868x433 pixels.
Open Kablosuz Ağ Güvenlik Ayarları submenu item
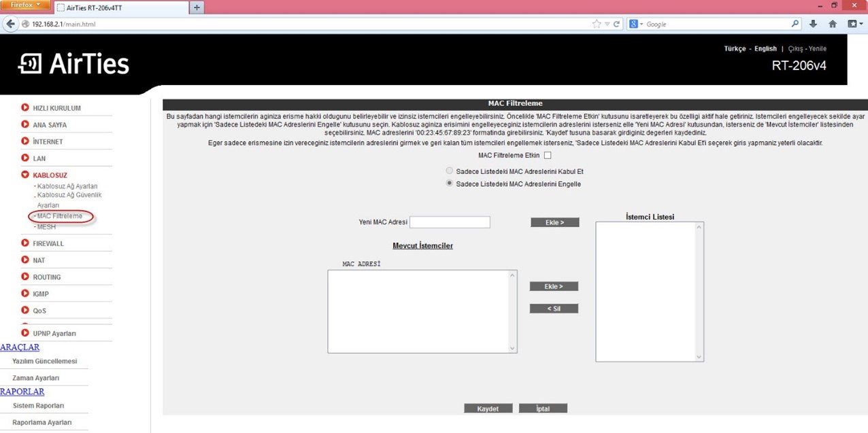(69, 200)
